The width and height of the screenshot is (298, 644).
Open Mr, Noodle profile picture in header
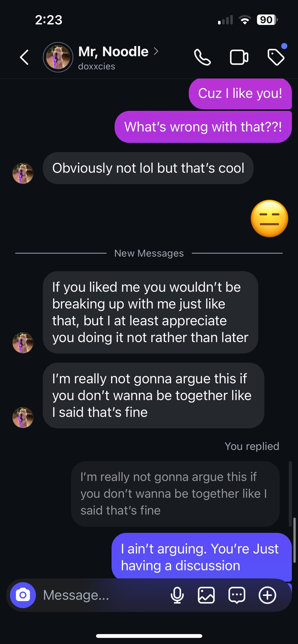click(x=58, y=57)
